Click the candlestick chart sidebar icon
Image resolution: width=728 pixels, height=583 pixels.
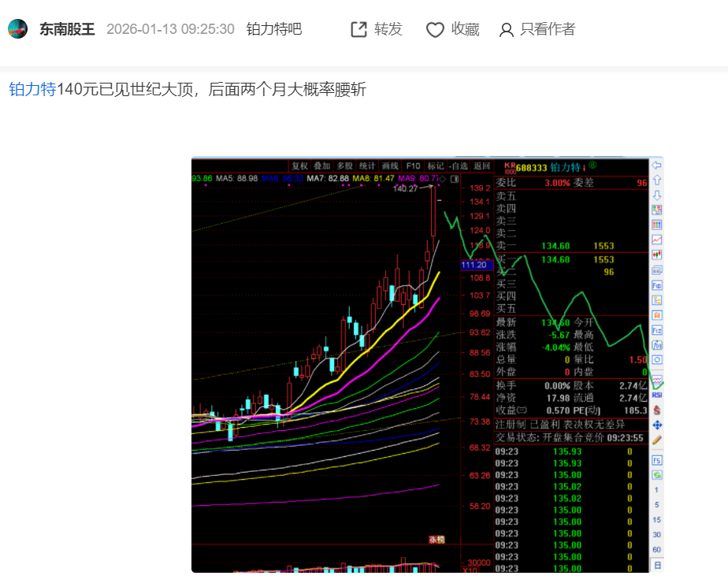(x=657, y=254)
